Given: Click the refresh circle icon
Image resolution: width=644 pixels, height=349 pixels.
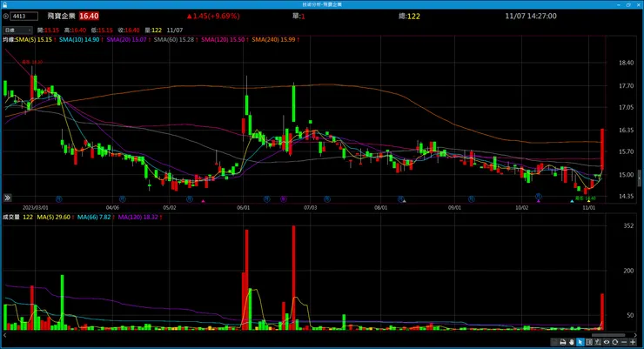Looking at the screenshot, I should tap(614, 342).
